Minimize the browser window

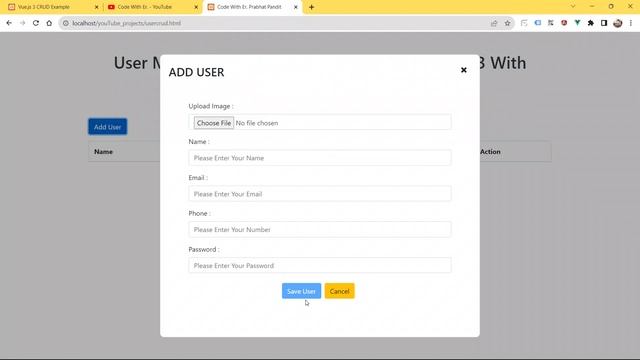[592, 7]
